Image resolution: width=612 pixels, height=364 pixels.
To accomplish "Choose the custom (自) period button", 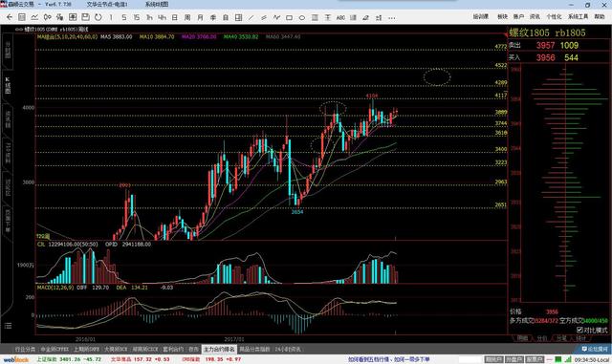I will coord(226,17).
